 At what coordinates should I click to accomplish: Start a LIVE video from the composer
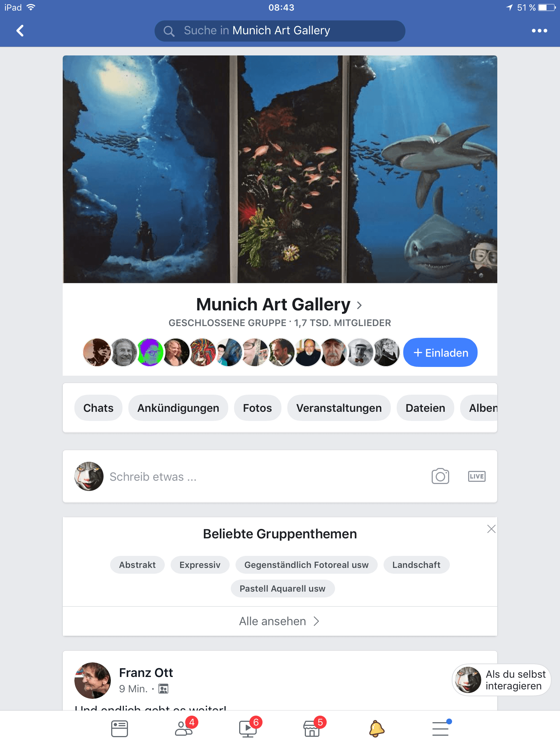[x=477, y=476]
